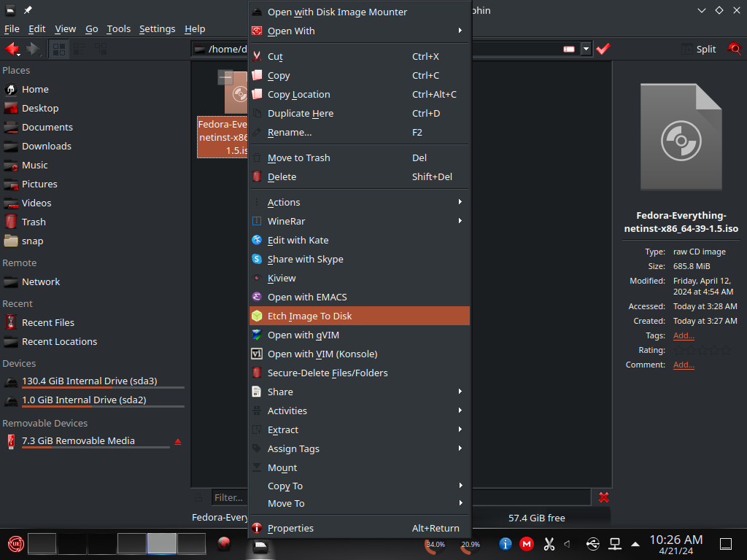Select Open with Disk Image Mounter
This screenshot has height=560, width=747.
click(x=360, y=12)
